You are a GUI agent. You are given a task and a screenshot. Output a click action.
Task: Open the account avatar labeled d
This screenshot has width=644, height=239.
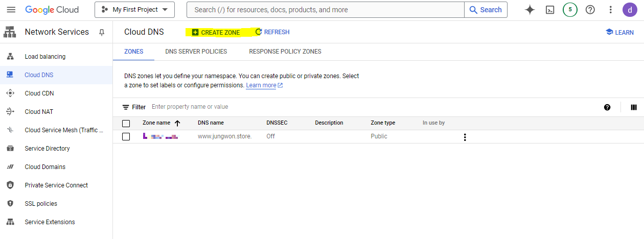point(630,10)
